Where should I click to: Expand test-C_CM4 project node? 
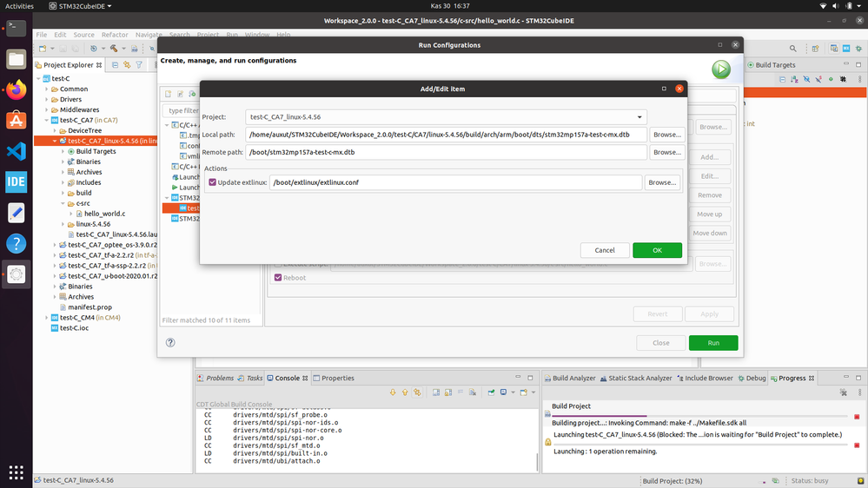[x=47, y=318]
